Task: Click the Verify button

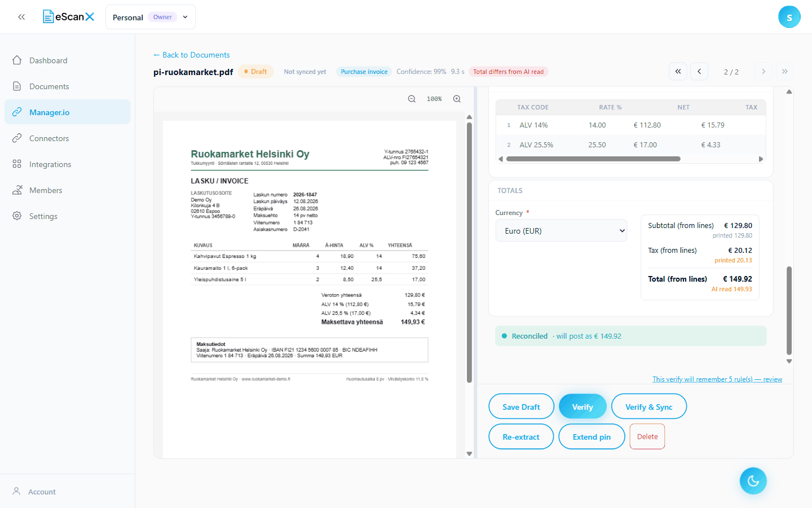Action: (582, 407)
